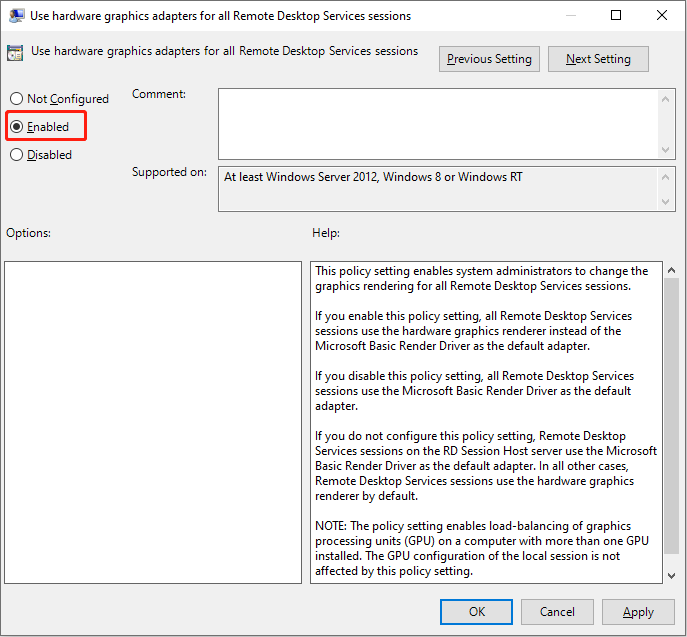Click the 'Supported on:' label
The width and height of the screenshot is (687, 637).
[x=169, y=172]
